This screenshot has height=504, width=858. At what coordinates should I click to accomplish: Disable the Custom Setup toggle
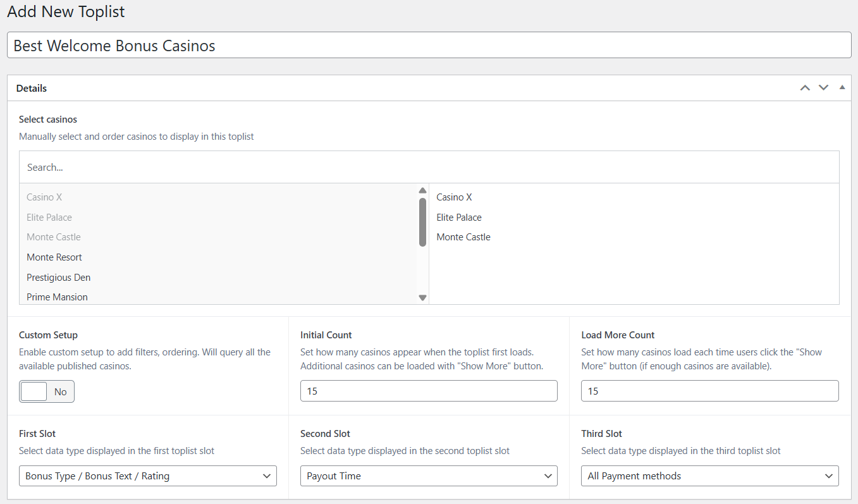coord(46,391)
